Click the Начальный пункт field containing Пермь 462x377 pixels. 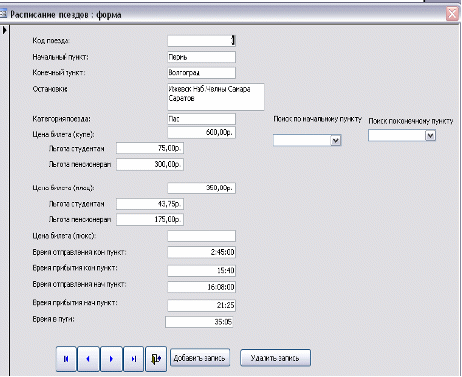pos(201,57)
